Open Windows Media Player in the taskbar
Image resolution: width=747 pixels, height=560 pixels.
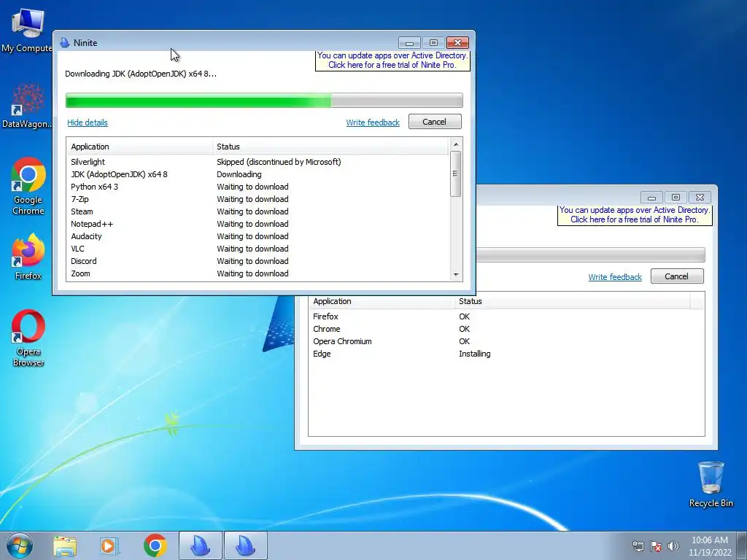[x=109, y=545]
